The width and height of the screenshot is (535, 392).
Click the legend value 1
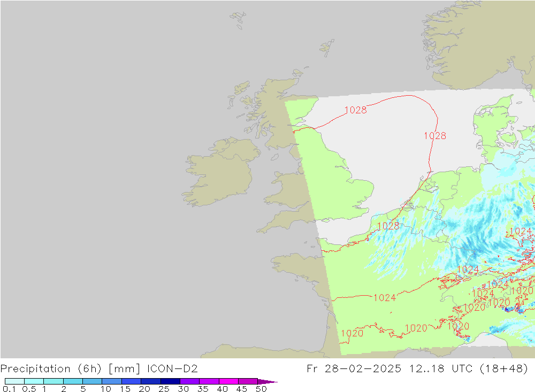44,389
